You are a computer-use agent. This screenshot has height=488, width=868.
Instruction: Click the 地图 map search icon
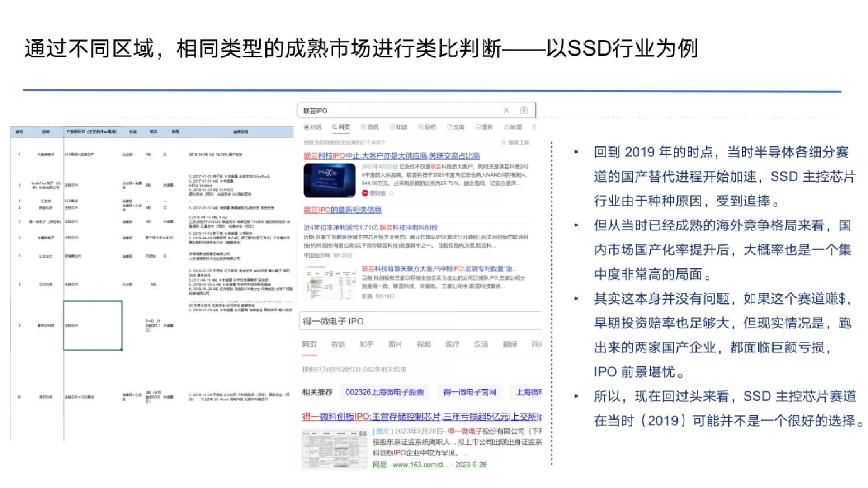(x=513, y=127)
